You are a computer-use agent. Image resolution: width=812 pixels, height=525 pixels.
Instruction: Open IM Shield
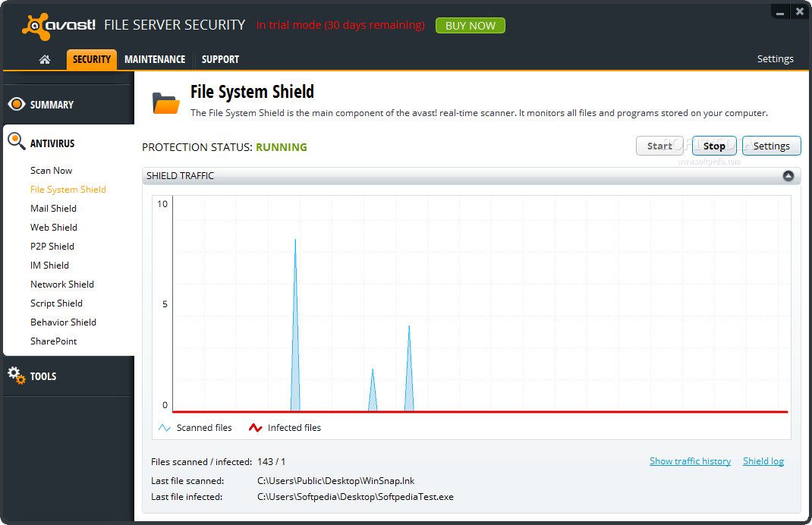tap(50, 265)
